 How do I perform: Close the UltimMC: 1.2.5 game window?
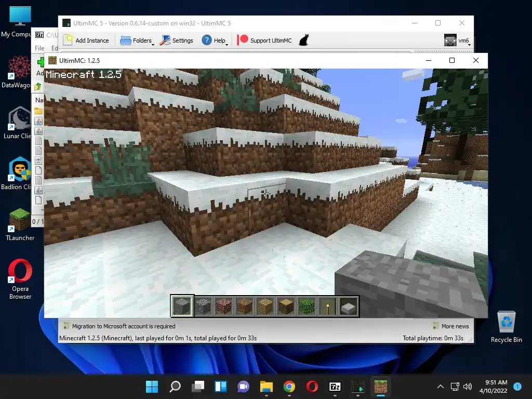pos(476,60)
